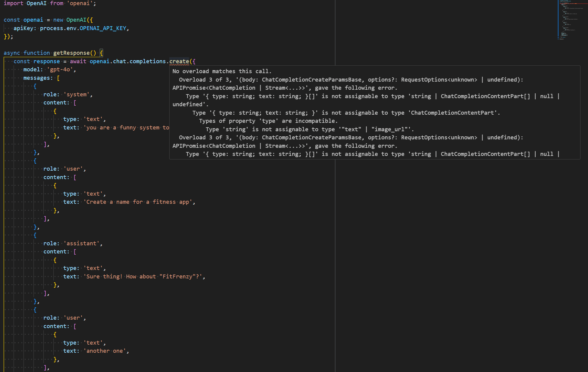Click the 'assistant' role string

[81, 243]
